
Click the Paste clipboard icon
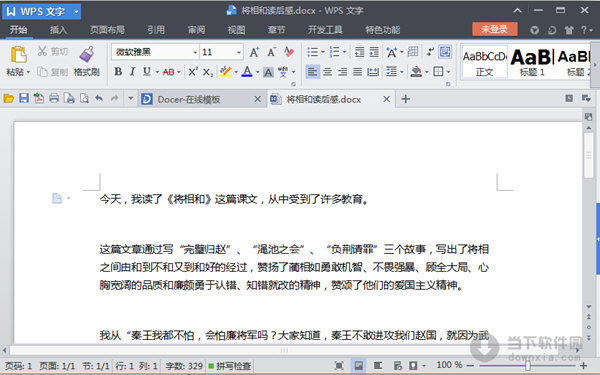18,54
